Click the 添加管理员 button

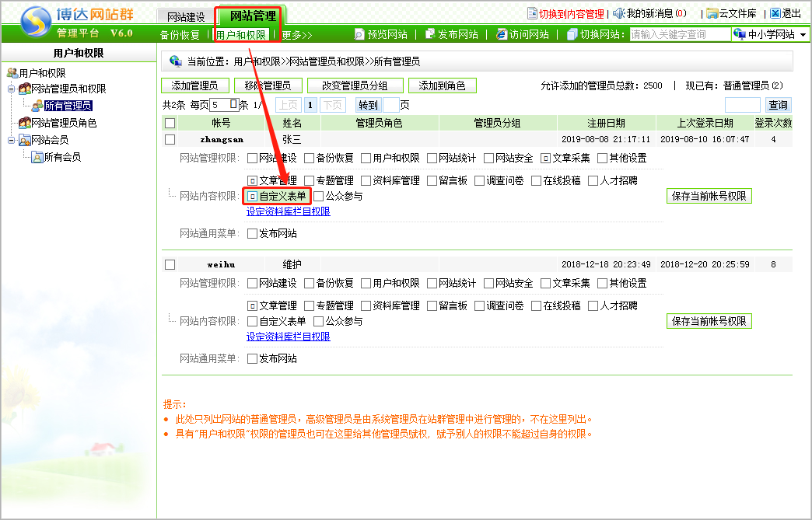tap(195, 86)
